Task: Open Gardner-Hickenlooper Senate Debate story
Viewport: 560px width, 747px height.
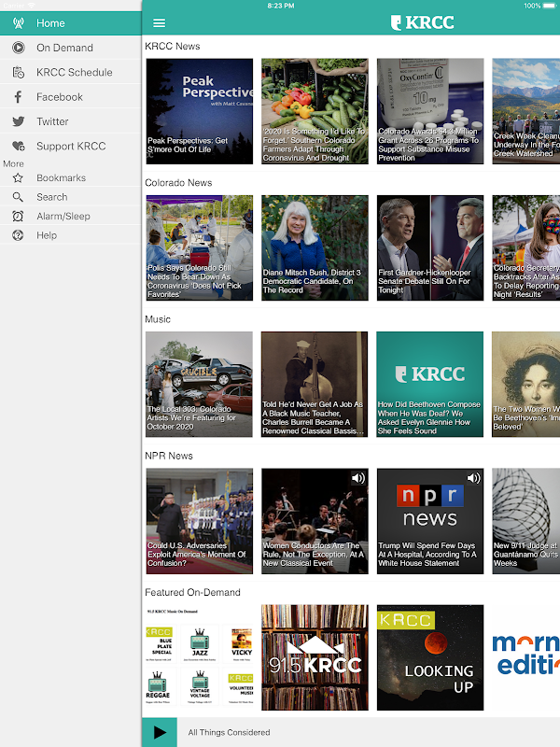Action: point(430,247)
